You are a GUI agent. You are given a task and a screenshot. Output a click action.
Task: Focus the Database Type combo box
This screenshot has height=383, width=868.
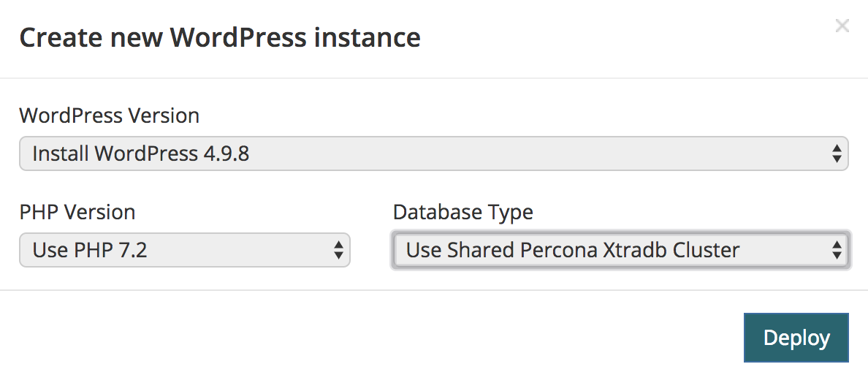click(620, 251)
